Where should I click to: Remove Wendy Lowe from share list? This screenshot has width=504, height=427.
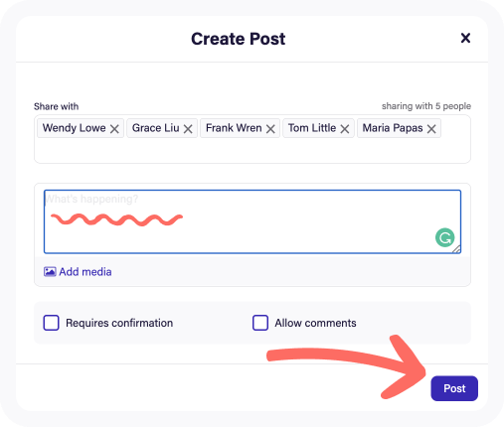coord(114,129)
